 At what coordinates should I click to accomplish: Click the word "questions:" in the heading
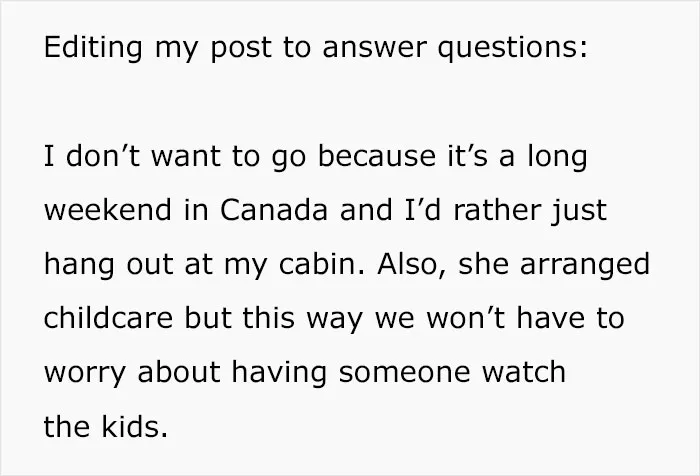point(512,49)
